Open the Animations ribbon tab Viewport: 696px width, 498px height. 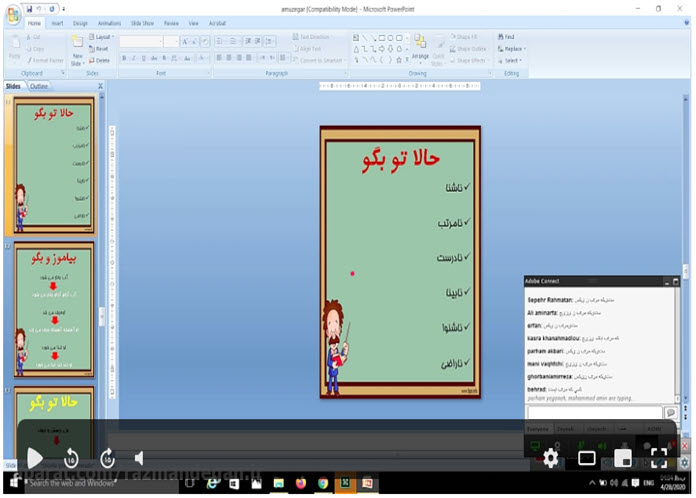click(109, 23)
